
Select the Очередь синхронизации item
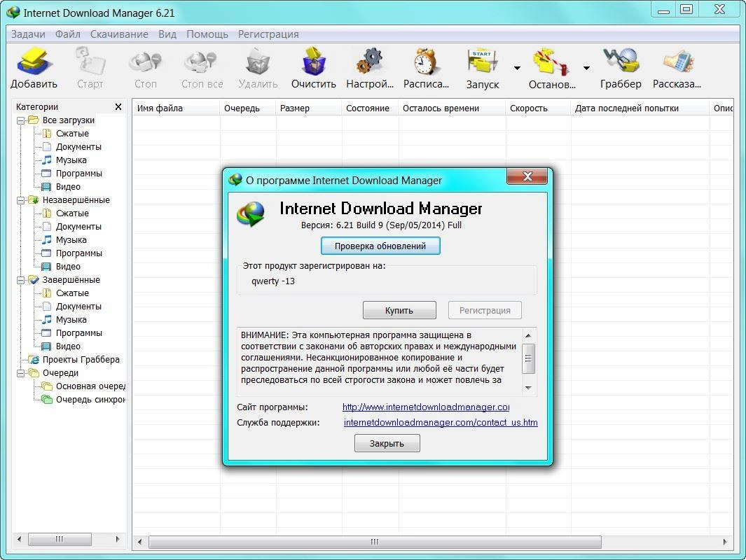pyautogui.click(x=90, y=400)
